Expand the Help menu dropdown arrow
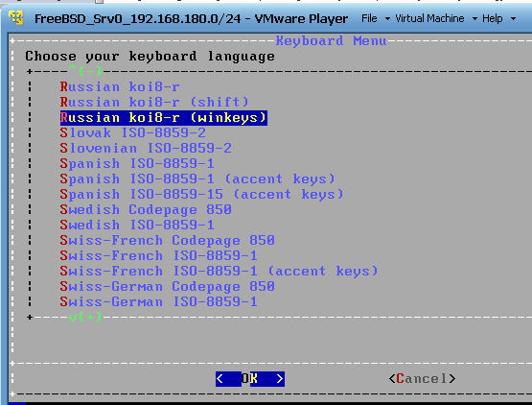The height and width of the screenshot is (405, 532). click(x=513, y=19)
